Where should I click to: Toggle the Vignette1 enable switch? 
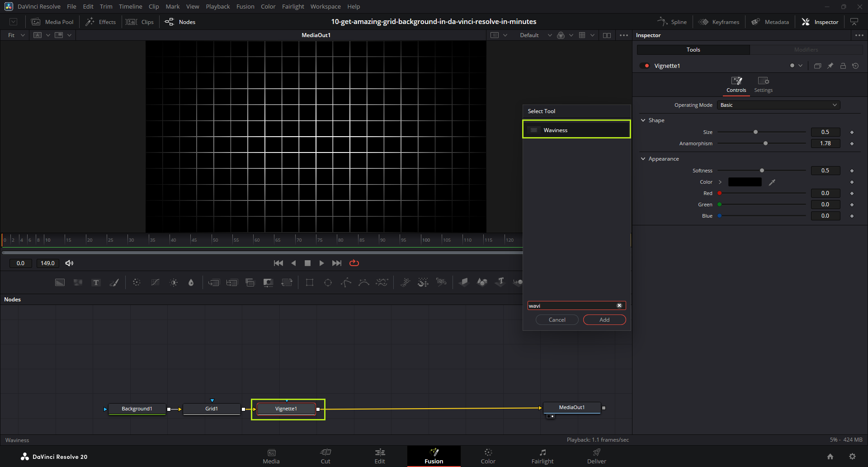point(645,66)
